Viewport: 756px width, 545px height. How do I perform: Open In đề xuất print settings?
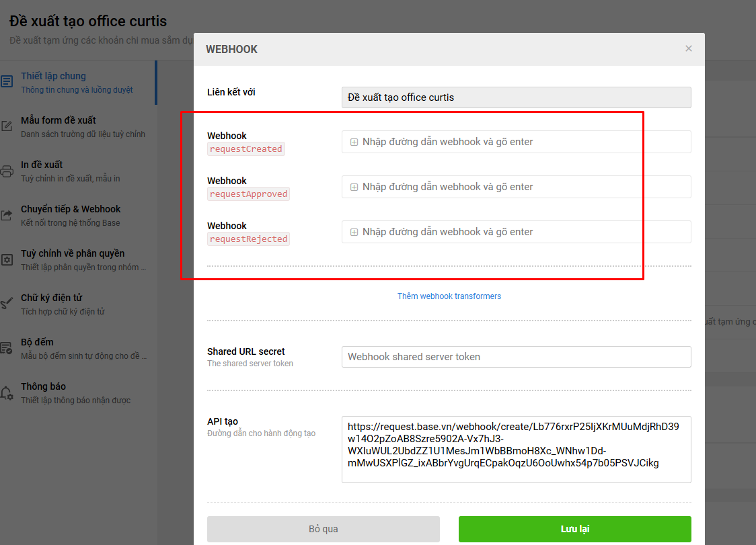77,171
